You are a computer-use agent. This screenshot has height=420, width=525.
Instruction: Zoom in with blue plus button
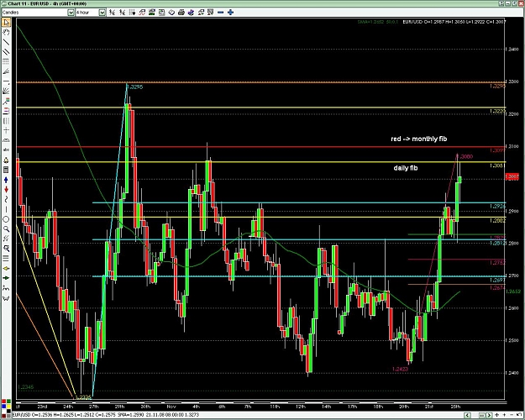[230, 13]
